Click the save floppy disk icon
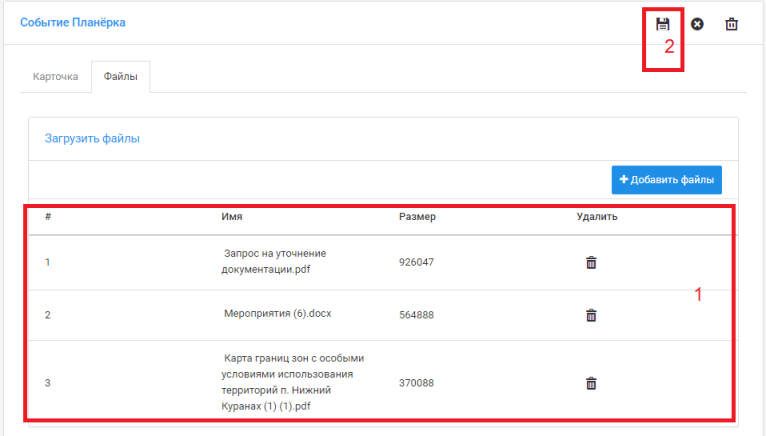Viewport: 766px width, 436px height. click(x=662, y=23)
